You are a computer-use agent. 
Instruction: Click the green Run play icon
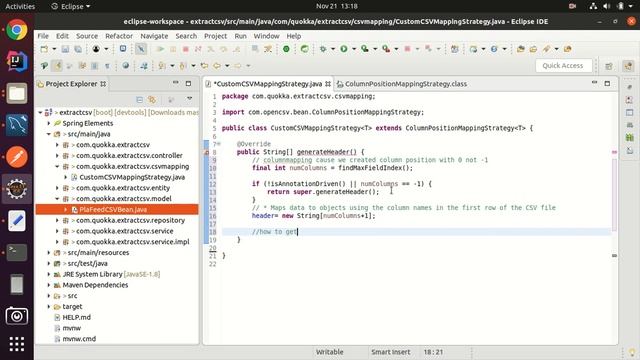click(x=344, y=49)
